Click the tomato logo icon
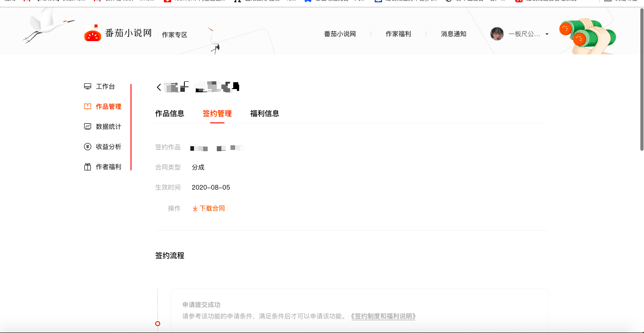 point(93,33)
